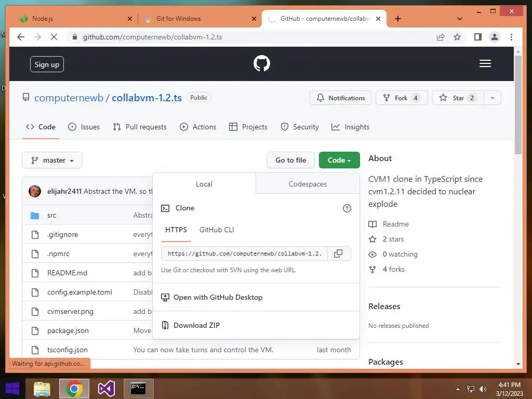Open a new browser tab with plus
The width and height of the screenshot is (532, 399).
click(x=398, y=19)
